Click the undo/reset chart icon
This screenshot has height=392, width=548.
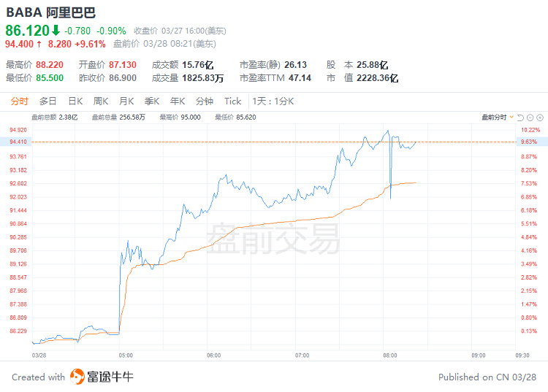(x=520, y=118)
